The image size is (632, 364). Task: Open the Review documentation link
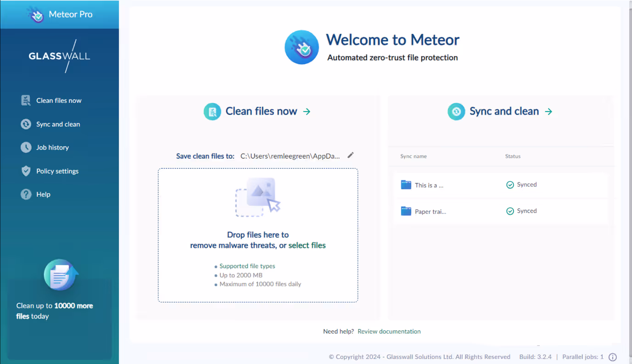389,331
